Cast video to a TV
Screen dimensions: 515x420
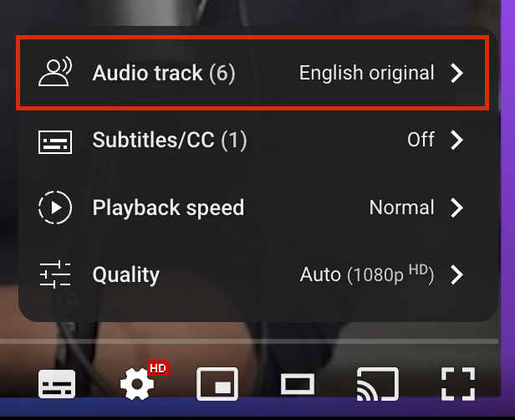377,384
